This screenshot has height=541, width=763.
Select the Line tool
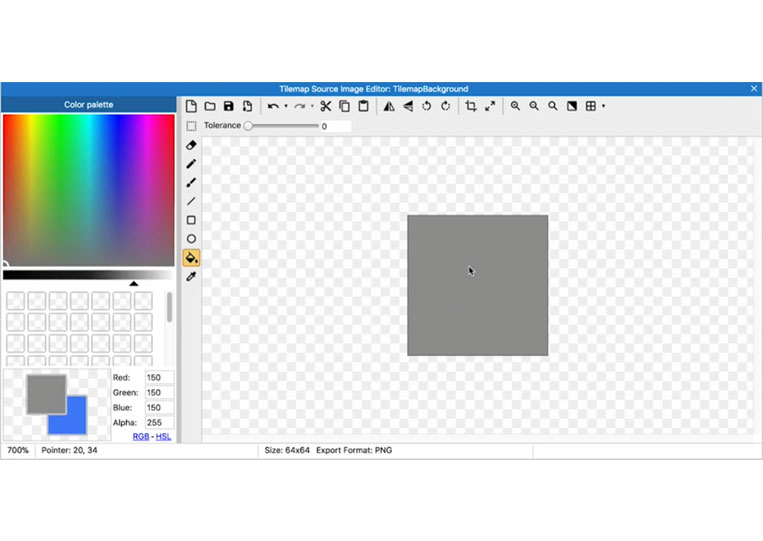(191, 201)
